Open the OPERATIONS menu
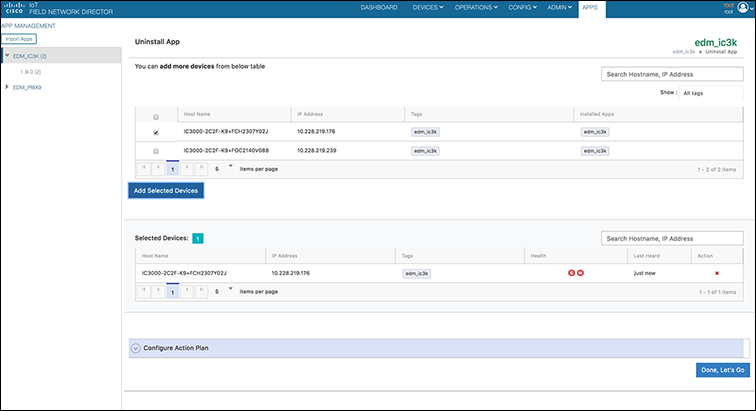The height and width of the screenshot is (411, 756). pos(476,8)
